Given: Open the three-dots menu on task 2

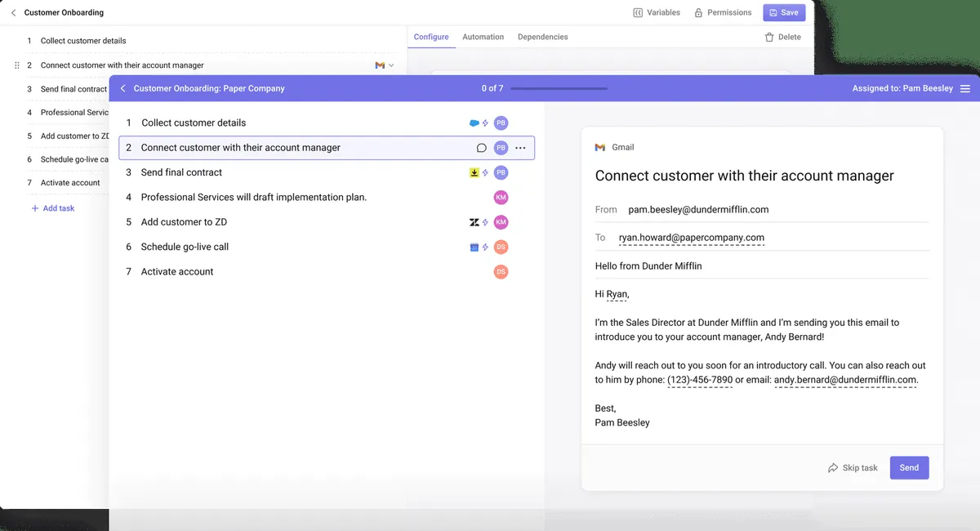Looking at the screenshot, I should point(520,148).
